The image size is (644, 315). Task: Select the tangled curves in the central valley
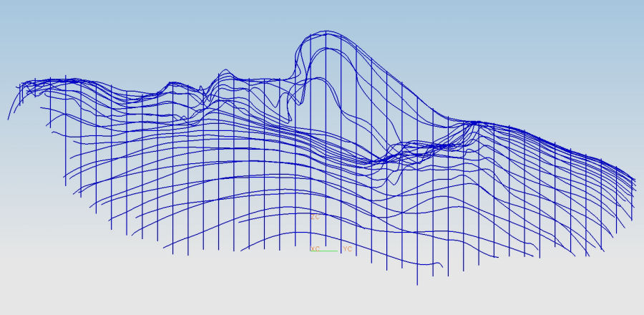401,154
